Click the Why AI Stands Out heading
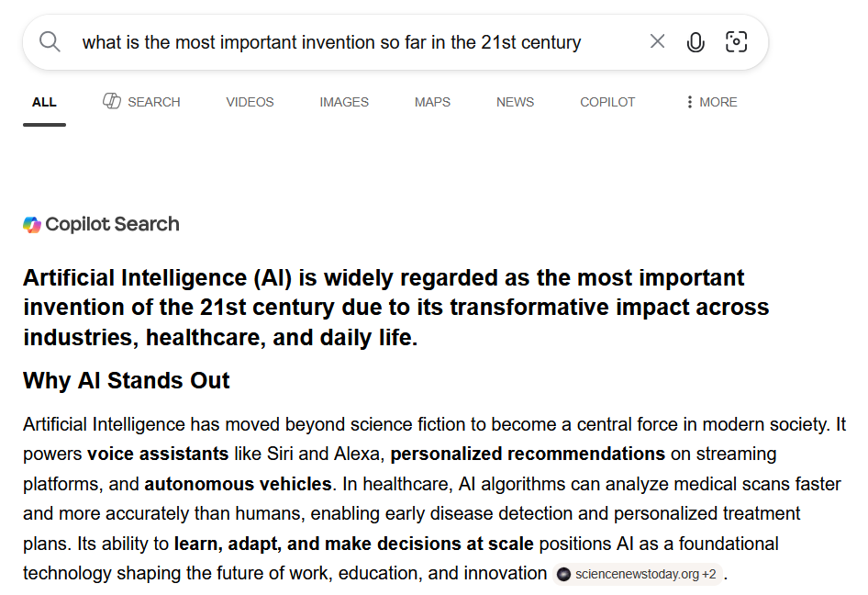868x595 pixels. [x=127, y=381]
